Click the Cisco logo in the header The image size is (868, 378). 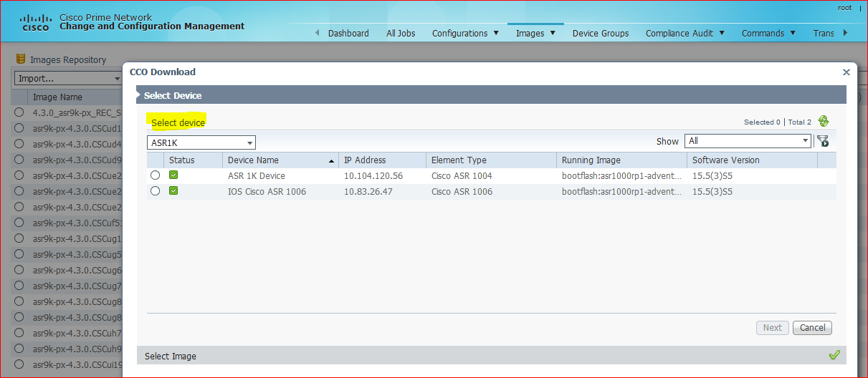click(x=35, y=22)
